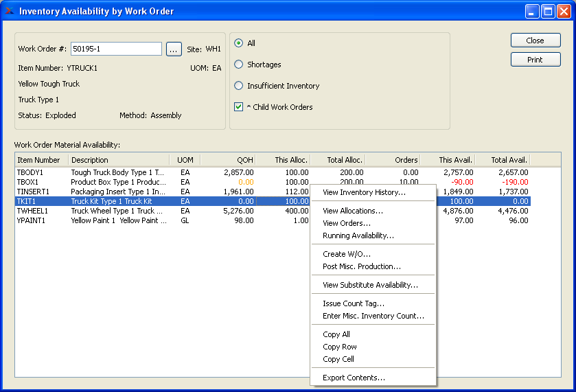Click Issue Count Tag menu item
This screenshot has height=392, width=576.
(353, 303)
